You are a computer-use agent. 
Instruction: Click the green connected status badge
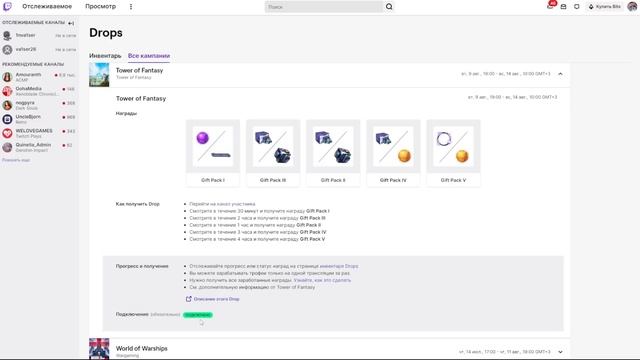(198, 315)
